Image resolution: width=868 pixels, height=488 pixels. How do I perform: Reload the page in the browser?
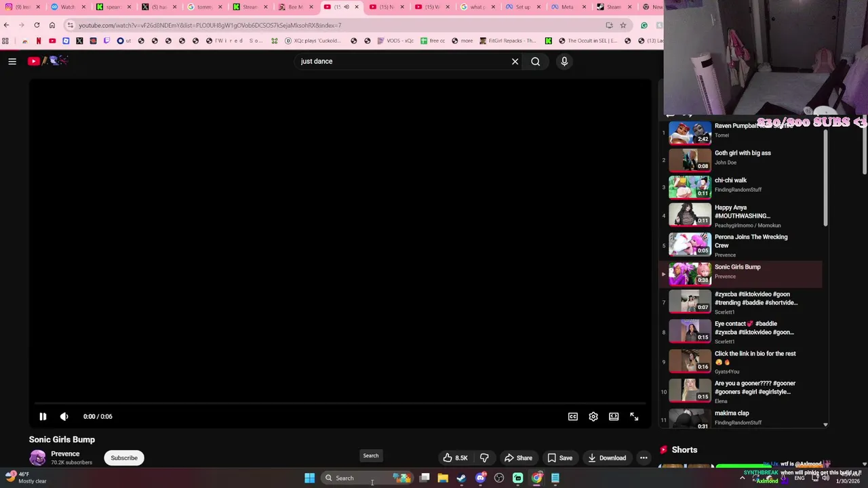(x=37, y=25)
